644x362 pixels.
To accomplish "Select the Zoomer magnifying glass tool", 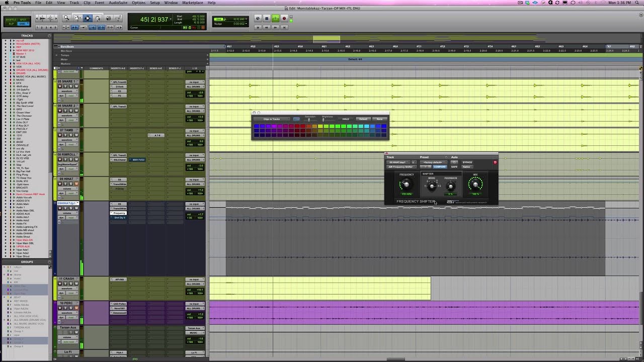I will (x=66, y=18).
